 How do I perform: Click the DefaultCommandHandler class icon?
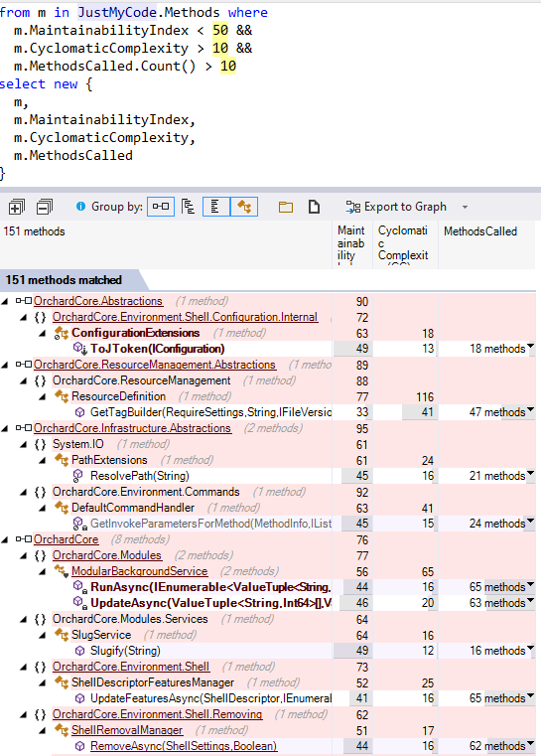(x=62, y=508)
